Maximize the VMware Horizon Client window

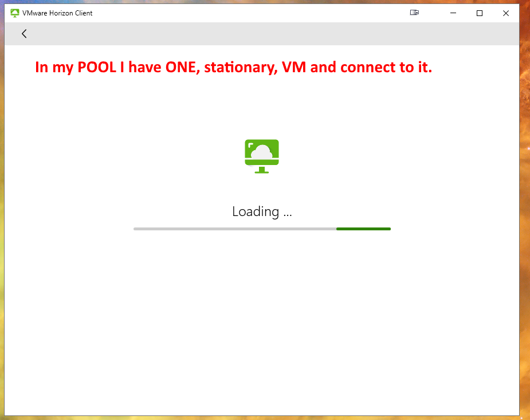(480, 13)
